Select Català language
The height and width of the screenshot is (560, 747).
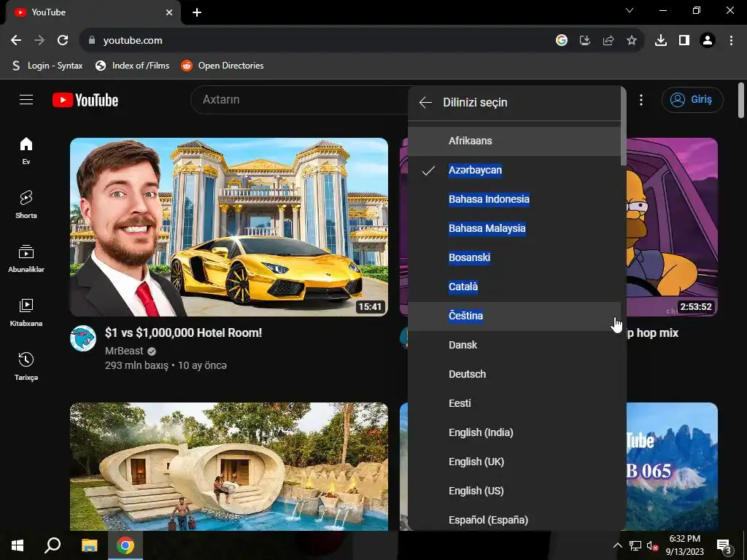pos(514,287)
